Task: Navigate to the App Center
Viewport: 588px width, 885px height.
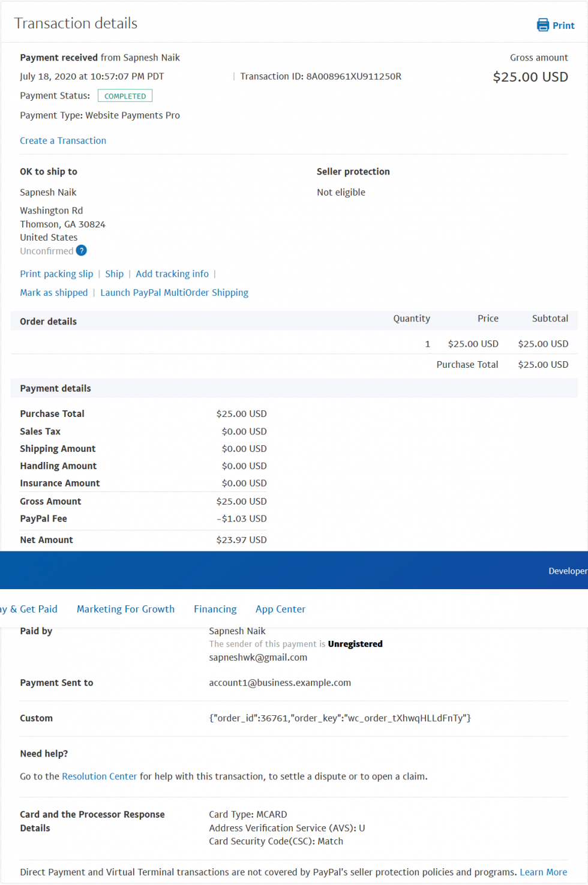Action: click(280, 608)
